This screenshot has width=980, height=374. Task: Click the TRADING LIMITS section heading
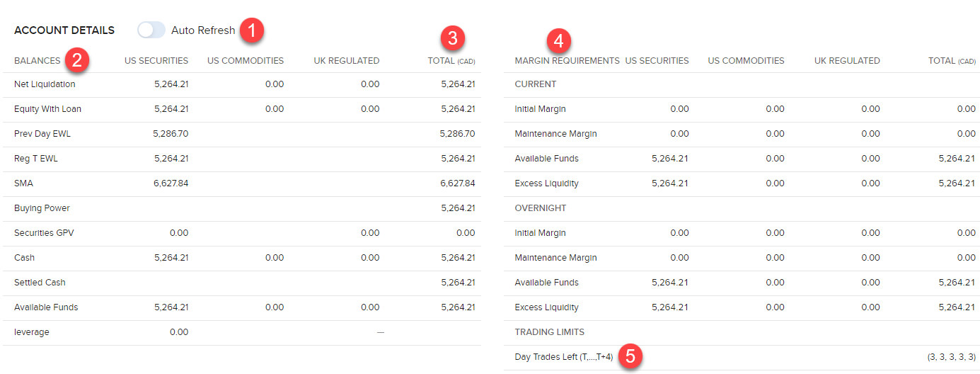pos(550,332)
